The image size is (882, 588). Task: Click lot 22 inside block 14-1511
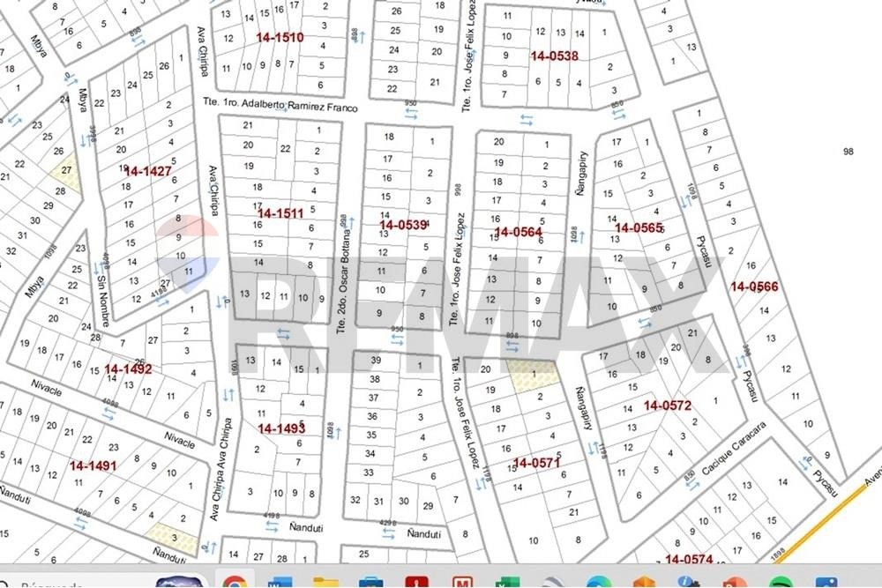pyautogui.click(x=285, y=149)
